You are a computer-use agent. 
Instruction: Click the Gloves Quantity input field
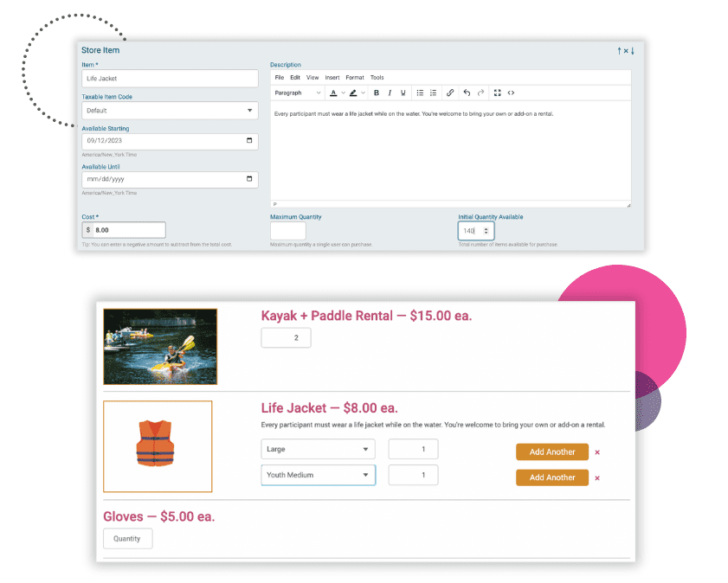(127, 539)
